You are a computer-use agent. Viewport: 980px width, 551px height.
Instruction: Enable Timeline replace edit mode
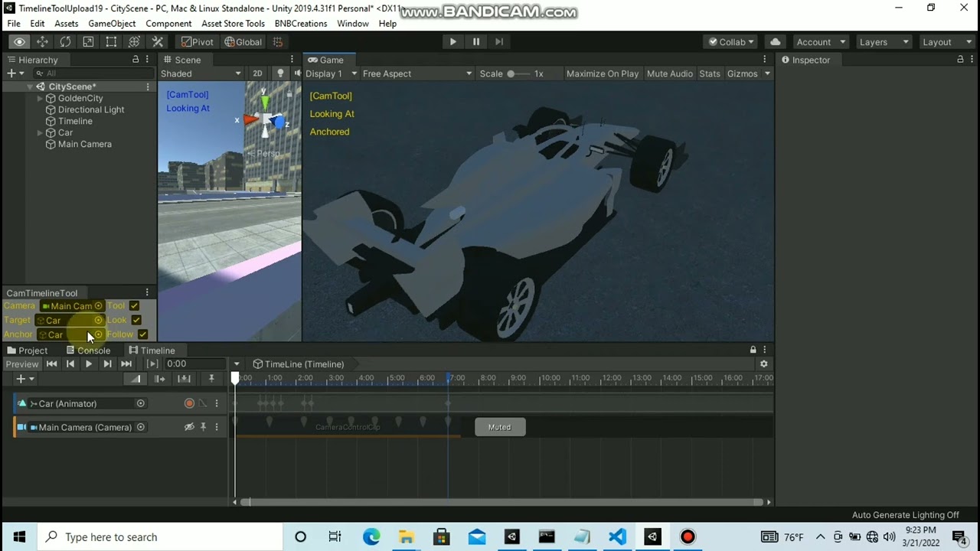click(x=184, y=379)
